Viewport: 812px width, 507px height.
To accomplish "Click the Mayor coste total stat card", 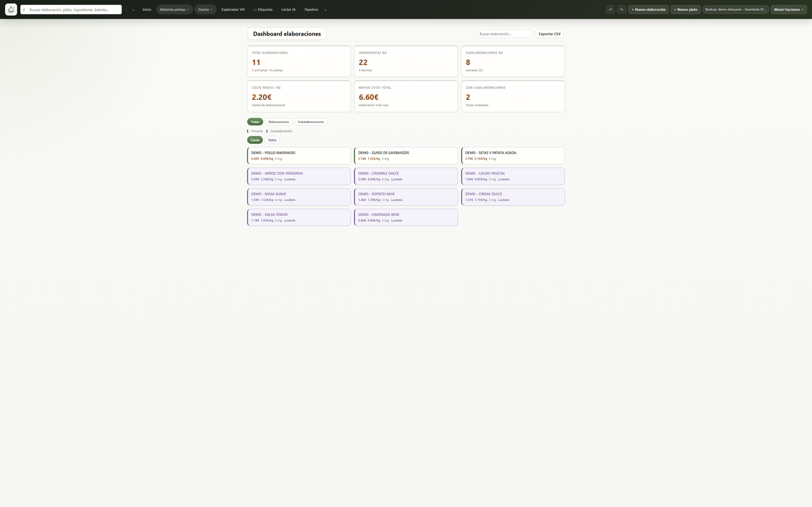I will click(406, 96).
